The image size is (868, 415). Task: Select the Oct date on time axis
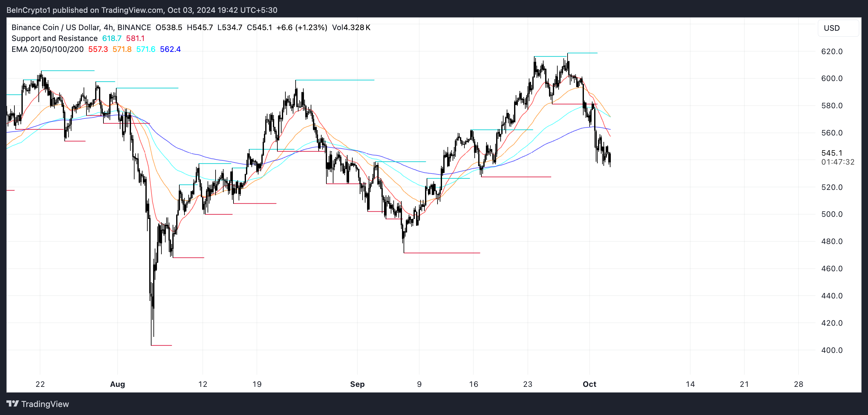tap(589, 384)
